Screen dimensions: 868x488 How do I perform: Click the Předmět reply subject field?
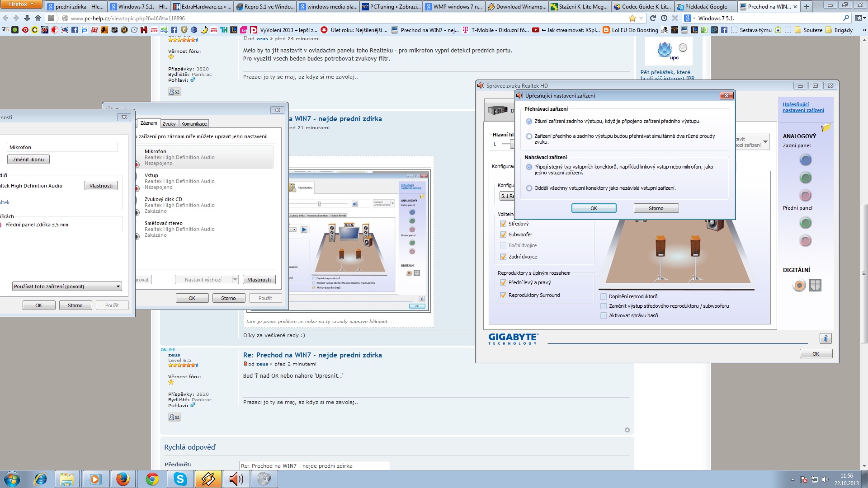click(x=314, y=465)
